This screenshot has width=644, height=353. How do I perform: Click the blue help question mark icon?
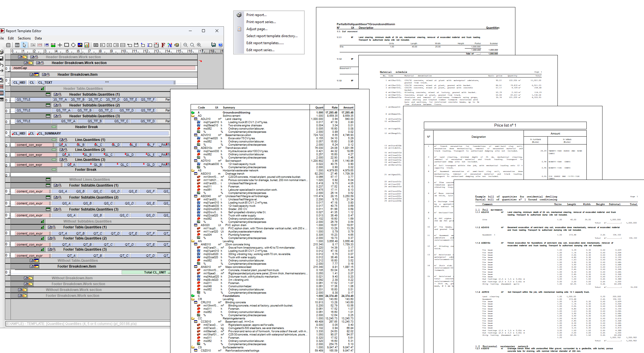point(220,45)
